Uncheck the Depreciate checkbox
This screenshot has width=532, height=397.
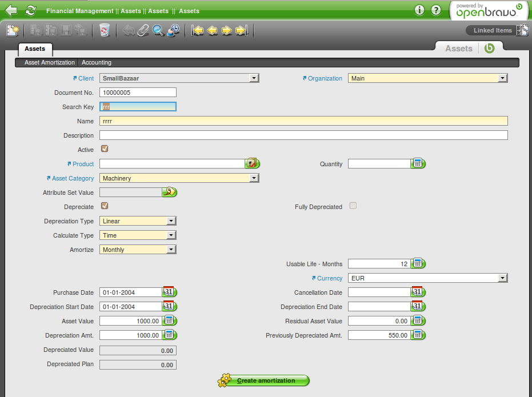[x=105, y=206]
